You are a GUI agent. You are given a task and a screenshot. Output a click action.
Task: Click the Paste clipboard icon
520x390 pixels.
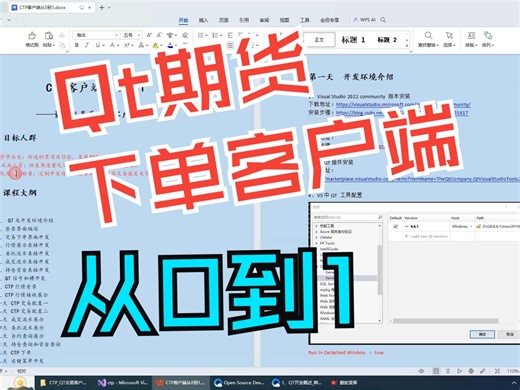[x=49, y=36]
